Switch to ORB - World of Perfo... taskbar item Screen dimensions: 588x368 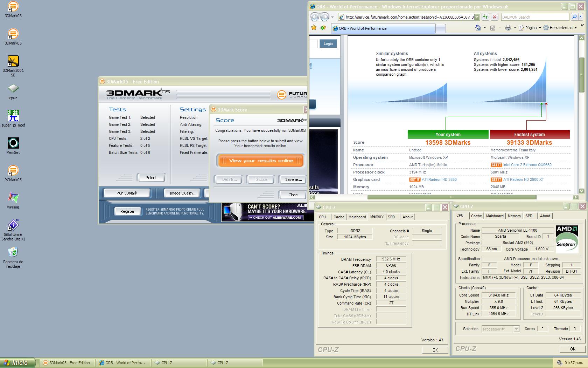click(x=123, y=363)
